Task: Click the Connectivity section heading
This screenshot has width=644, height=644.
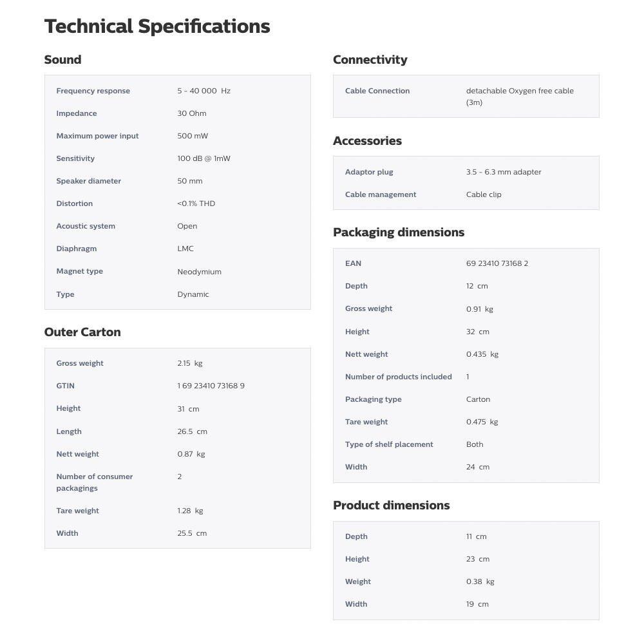Action: [370, 60]
